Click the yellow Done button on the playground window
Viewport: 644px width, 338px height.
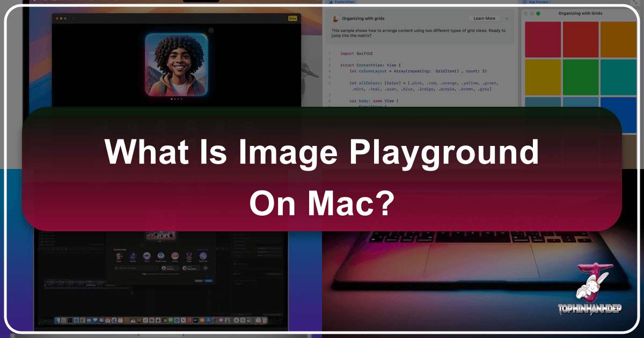tap(292, 18)
